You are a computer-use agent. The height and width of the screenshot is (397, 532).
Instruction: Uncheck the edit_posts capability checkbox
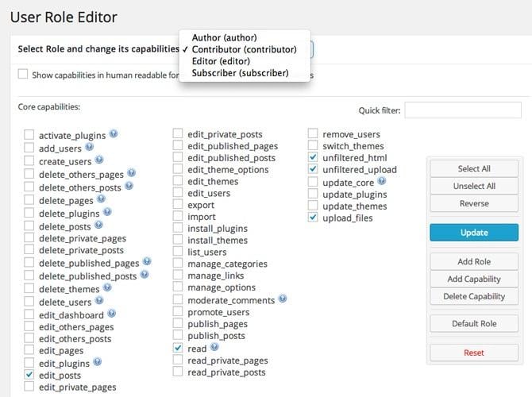pos(29,374)
